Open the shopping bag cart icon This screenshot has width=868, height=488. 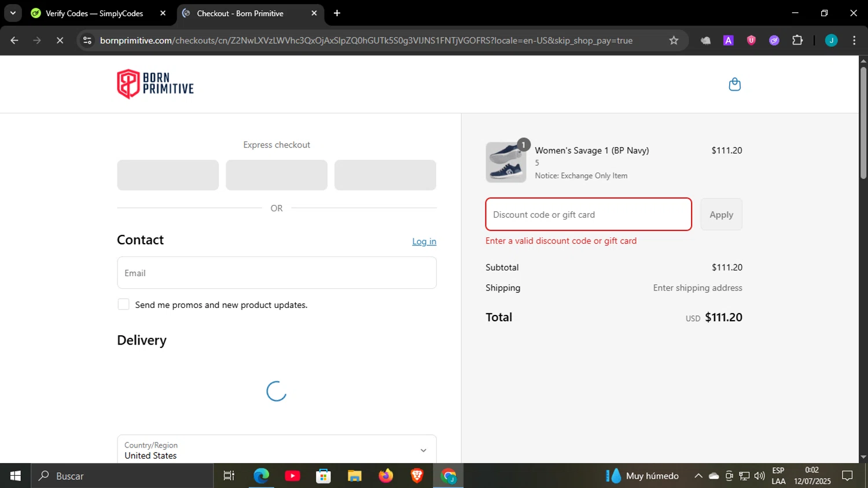734,85
